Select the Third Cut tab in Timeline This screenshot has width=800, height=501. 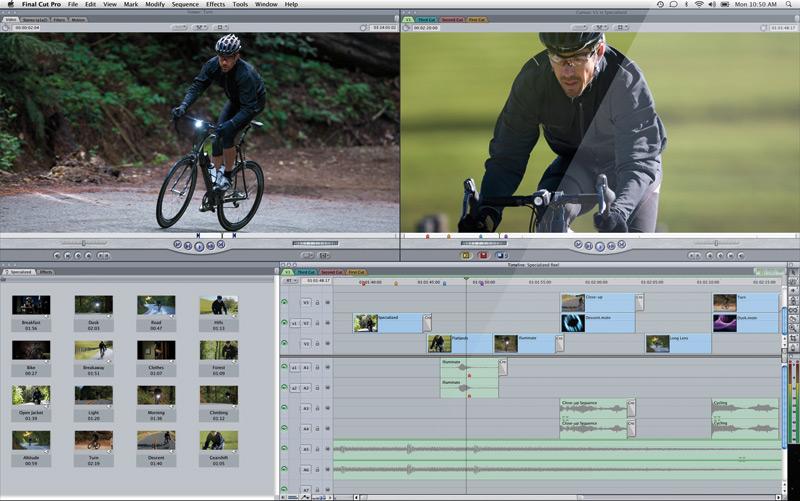point(306,272)
